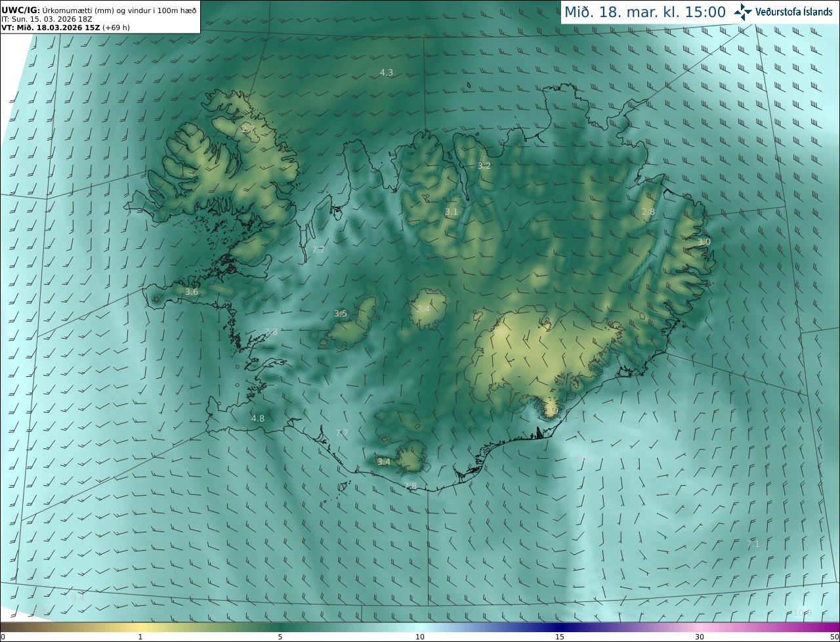Click the 3.1 value label on the map
The image size is (840, 642).
tap(451, 211)
